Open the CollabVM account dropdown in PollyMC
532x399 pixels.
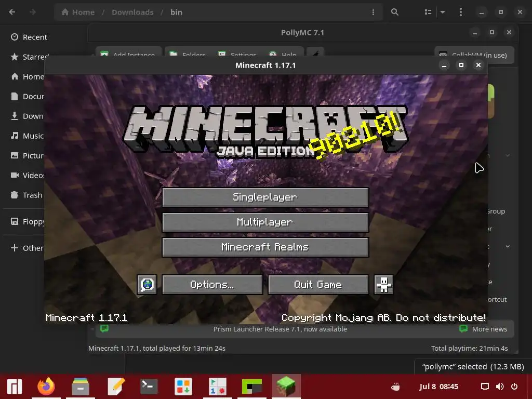coord(474,54)
